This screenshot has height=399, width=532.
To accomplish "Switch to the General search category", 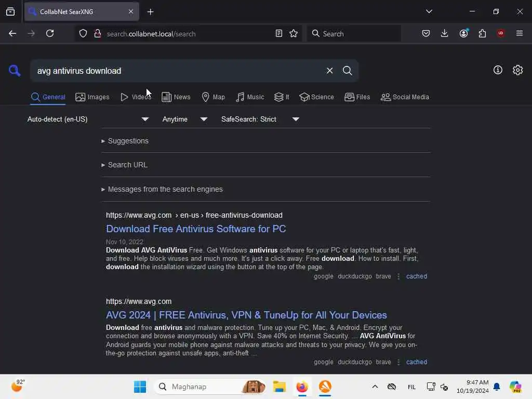I will point(48,97).
